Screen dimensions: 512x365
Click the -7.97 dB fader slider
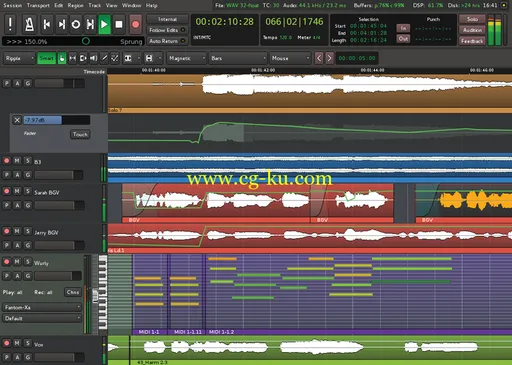57,120
